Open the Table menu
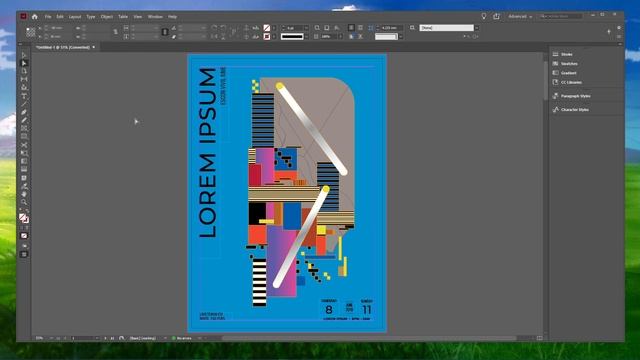Image resolution: width=640 pixels, height=360 pixels. point(123,17)
